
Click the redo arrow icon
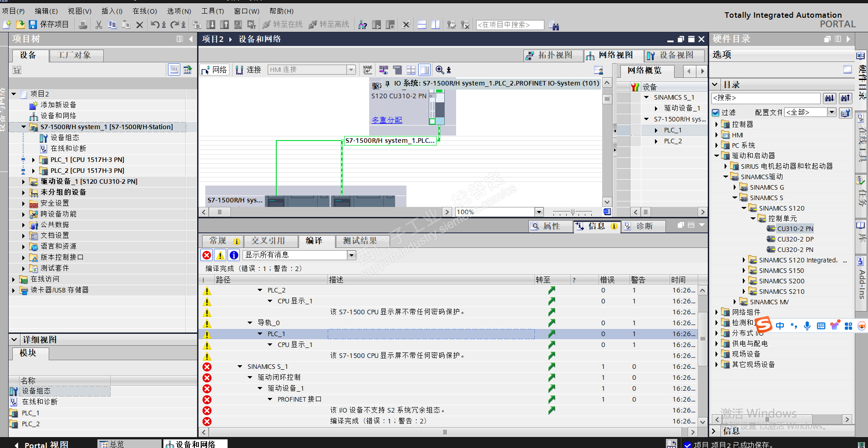pos(175,25)
